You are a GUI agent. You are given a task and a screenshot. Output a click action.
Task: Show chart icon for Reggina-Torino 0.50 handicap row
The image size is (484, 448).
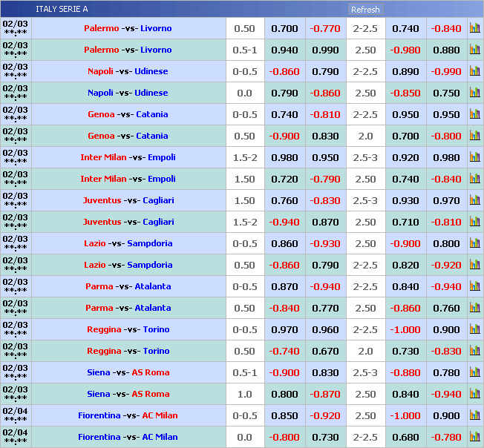(474, 351)
